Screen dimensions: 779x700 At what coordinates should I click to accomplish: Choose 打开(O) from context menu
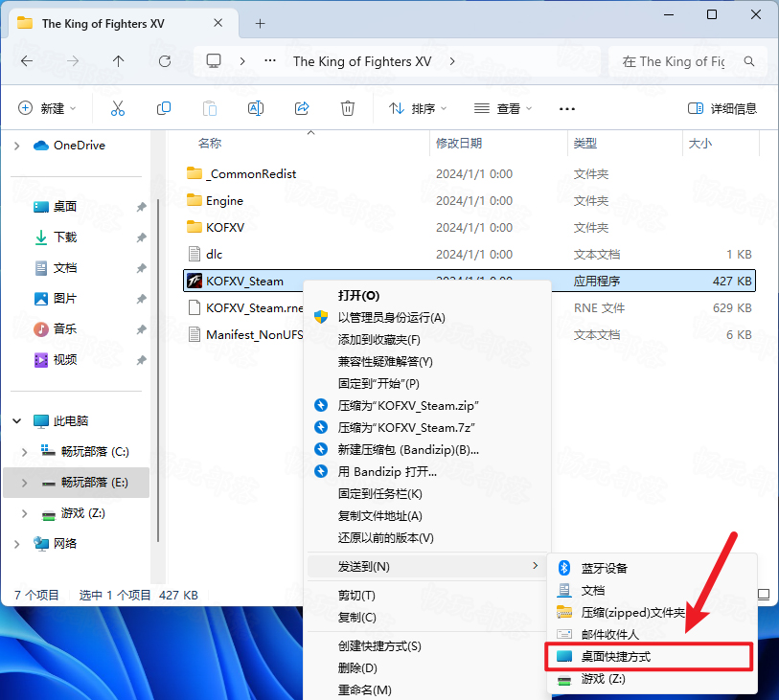(x=429, y=296)
